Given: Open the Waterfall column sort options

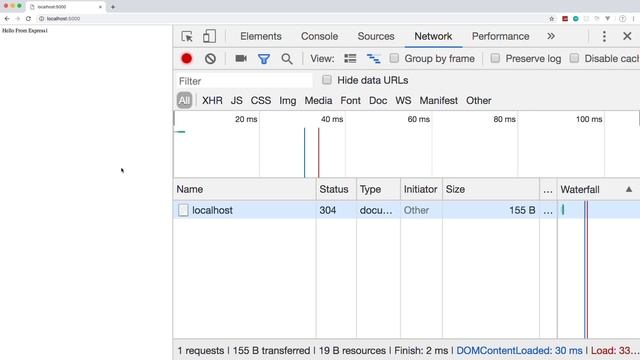Looking at the screenshot, I should click(598, 189).
